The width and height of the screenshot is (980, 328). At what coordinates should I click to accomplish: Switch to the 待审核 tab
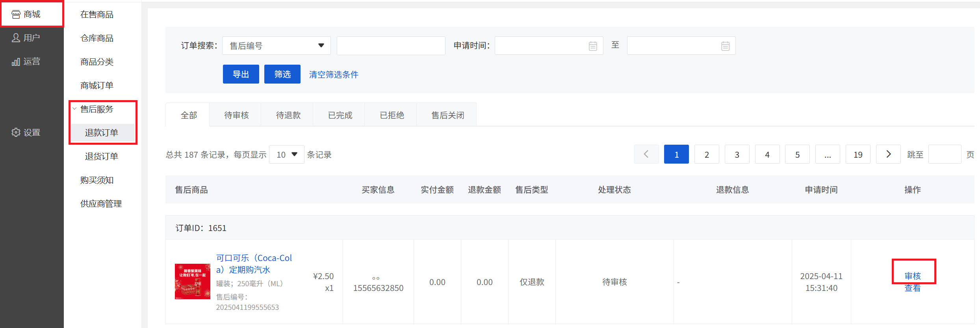(x=236, y=115)
